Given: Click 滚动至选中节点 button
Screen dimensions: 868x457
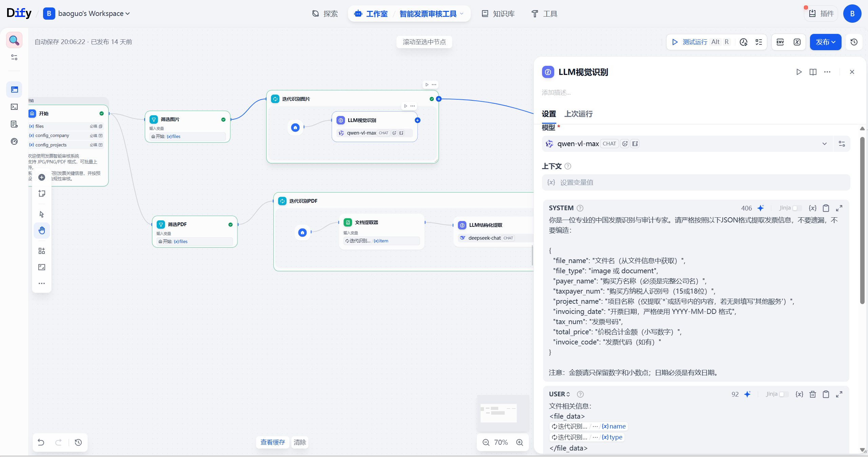Looking at the screenshot, I should (x=424, y=42).
